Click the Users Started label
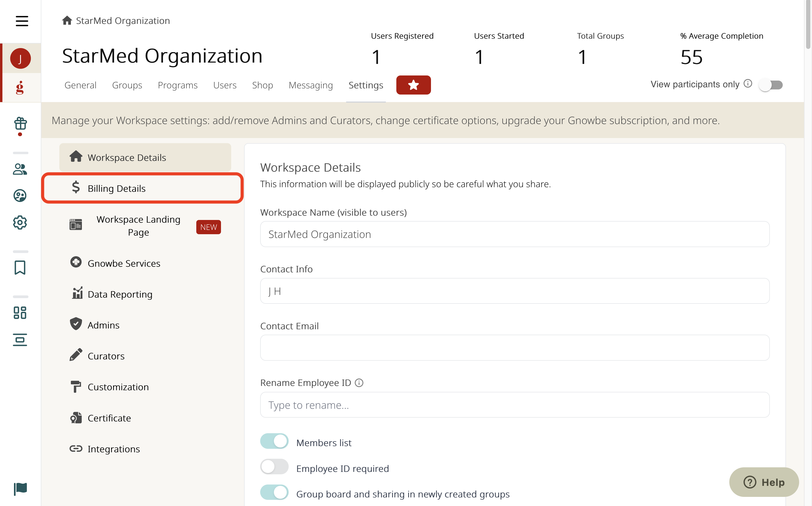 pos(499,36)
